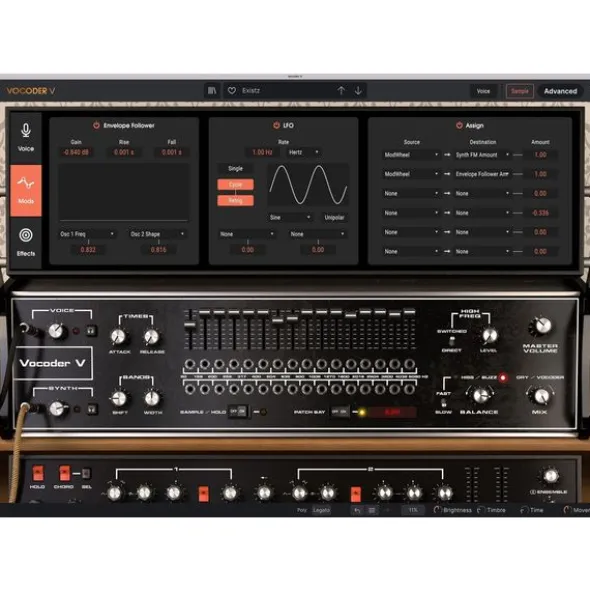Click the High Freq Level knob

[x=489, y=335]
